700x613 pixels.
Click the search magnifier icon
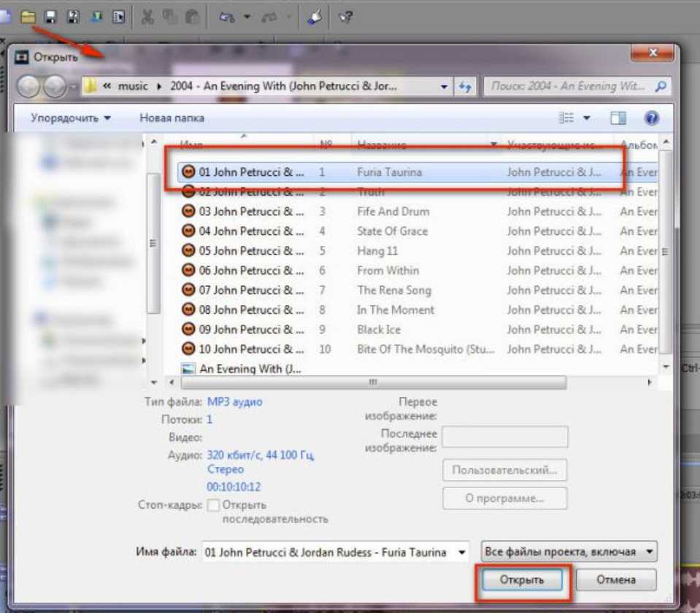click(x=661, y=87)
